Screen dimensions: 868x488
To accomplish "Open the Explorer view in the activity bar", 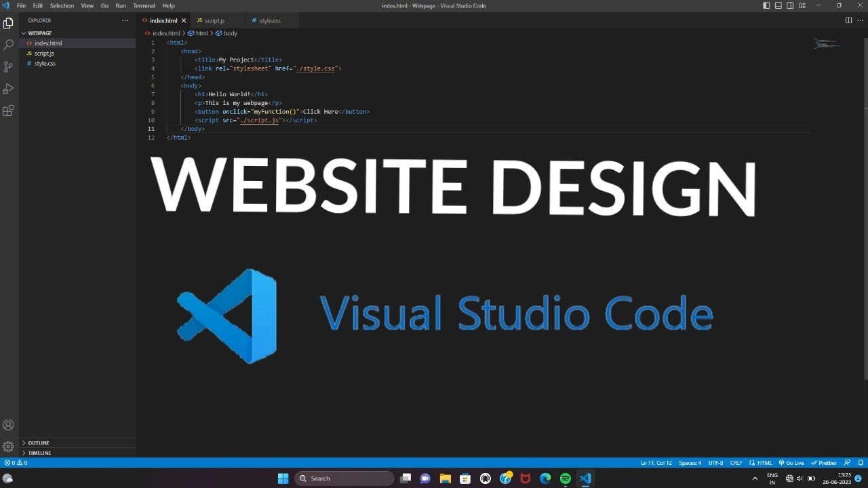I will [8, 23].
